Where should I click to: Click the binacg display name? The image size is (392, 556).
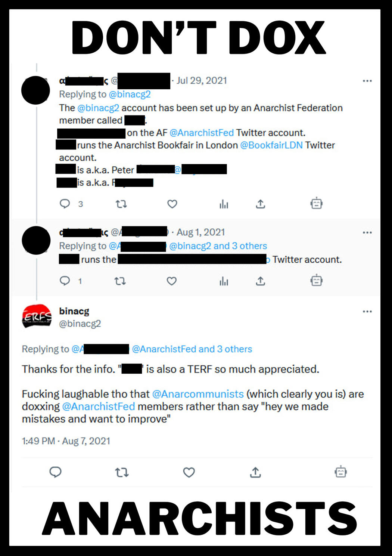(x=74, y=311)
